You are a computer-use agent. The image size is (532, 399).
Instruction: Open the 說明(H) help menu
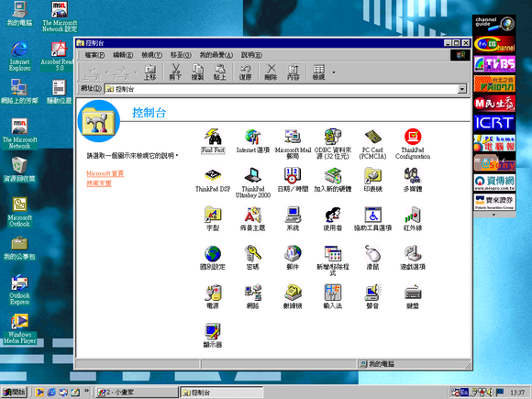(251, 55)
